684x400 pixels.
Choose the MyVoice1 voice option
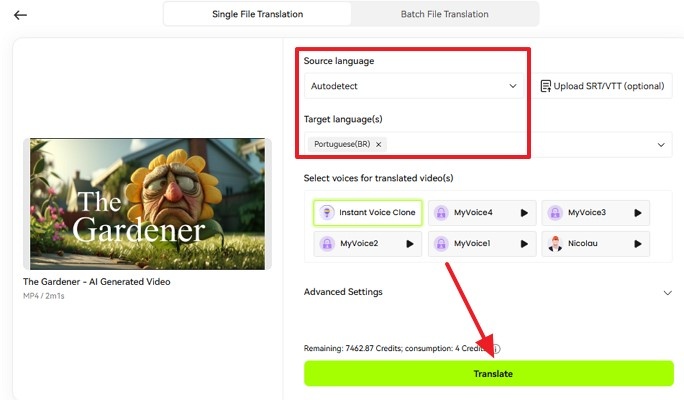pos(482,244)
